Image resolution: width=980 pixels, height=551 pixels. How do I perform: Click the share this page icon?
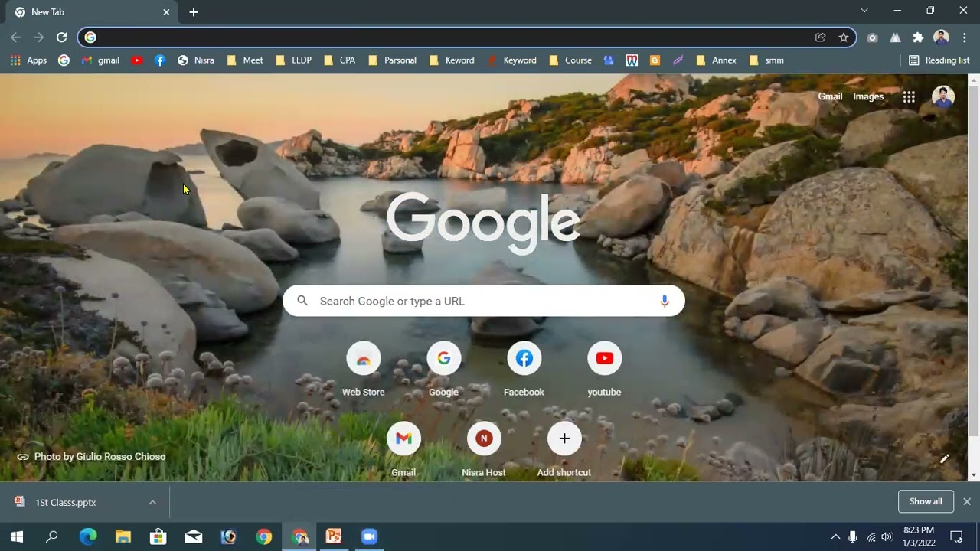click(x=820, y=37)
